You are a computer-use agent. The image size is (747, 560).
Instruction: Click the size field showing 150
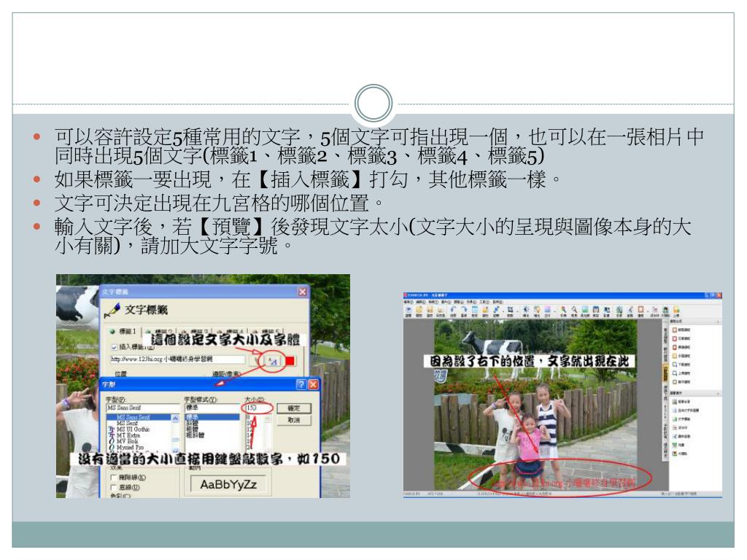point(258,408)
